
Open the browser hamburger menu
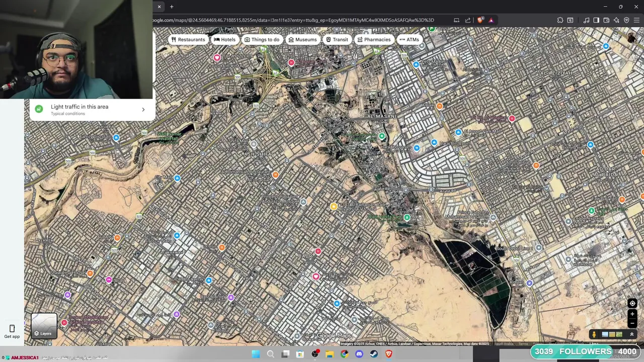coord(636,20)
